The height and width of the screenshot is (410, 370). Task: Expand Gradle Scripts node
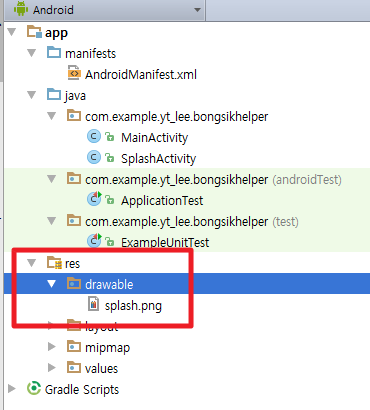(x=12, y=389)
